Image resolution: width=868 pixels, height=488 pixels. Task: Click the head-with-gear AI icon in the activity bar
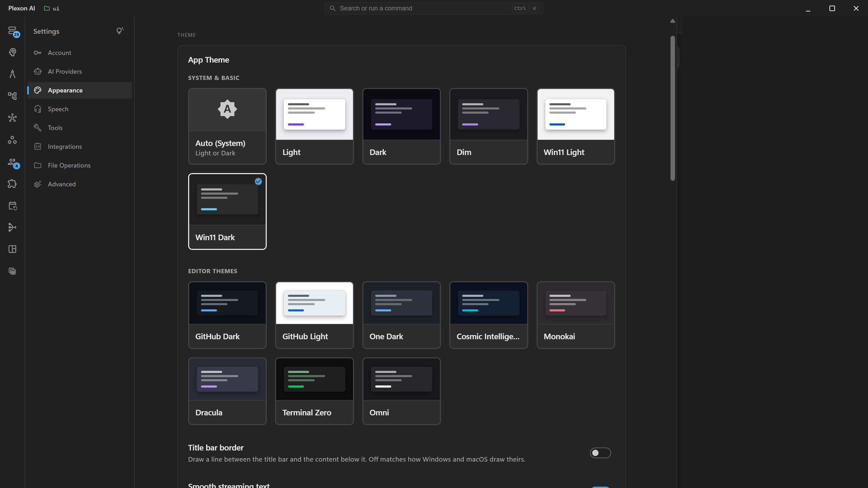13,52
